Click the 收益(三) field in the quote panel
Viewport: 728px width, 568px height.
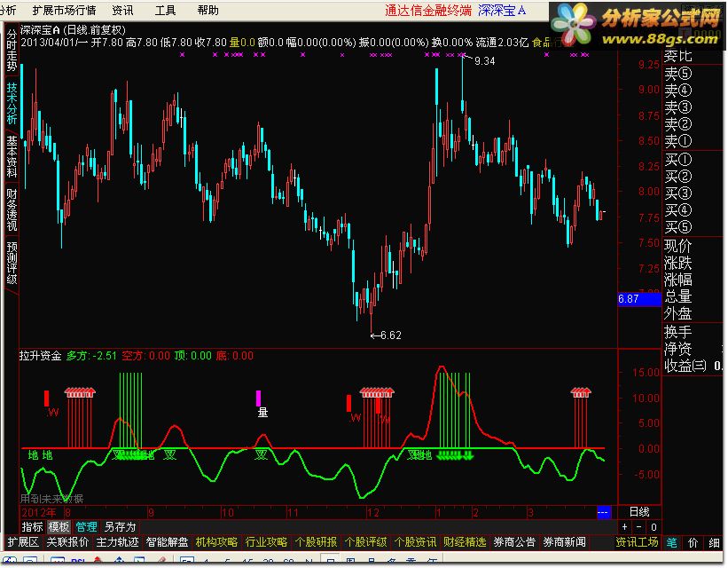[685, 366]
